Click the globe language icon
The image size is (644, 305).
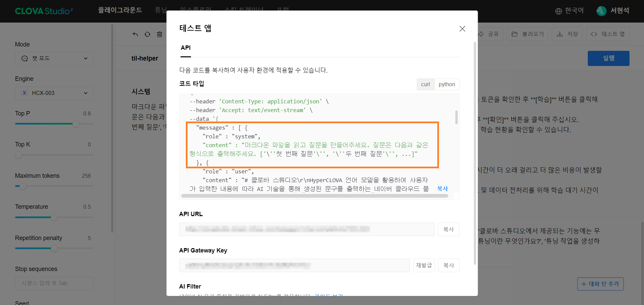click(x=558, y=11)
